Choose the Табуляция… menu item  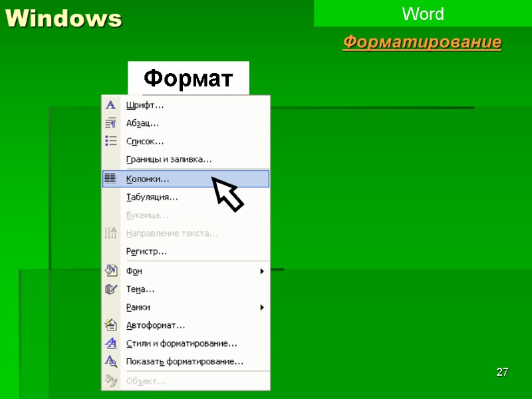(x=186, y=197)
